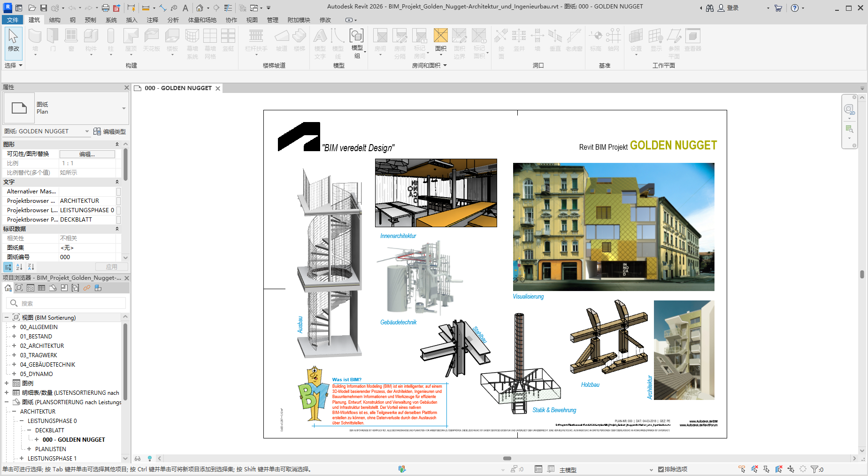
Task: Switch to the 管理 ribbon tab
Action: point(273,20)
